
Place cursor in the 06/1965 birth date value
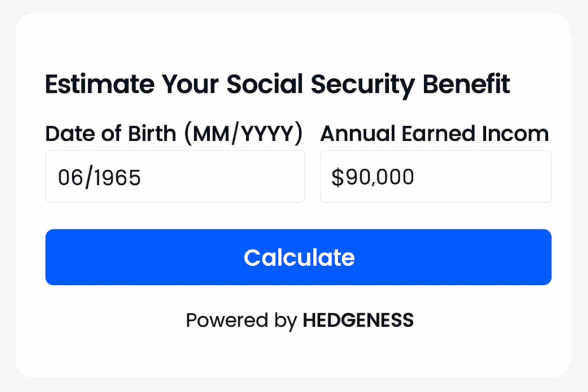99,177
